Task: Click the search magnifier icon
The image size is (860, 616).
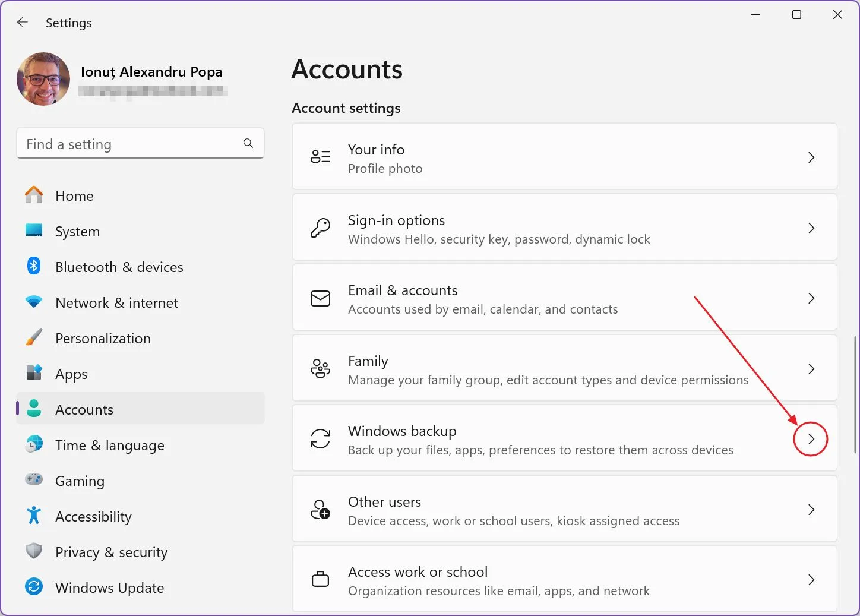Action: point(248,143)
